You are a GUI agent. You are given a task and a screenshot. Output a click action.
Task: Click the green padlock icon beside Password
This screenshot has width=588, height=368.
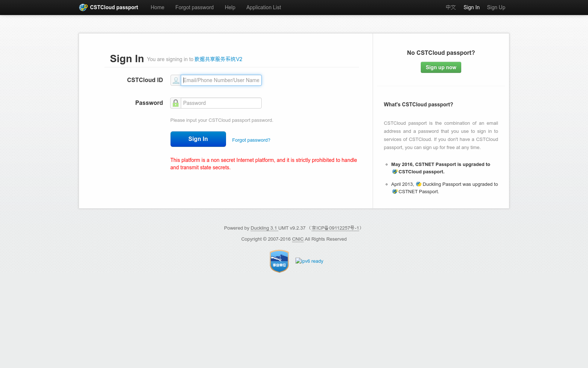(x=176, y=103)
